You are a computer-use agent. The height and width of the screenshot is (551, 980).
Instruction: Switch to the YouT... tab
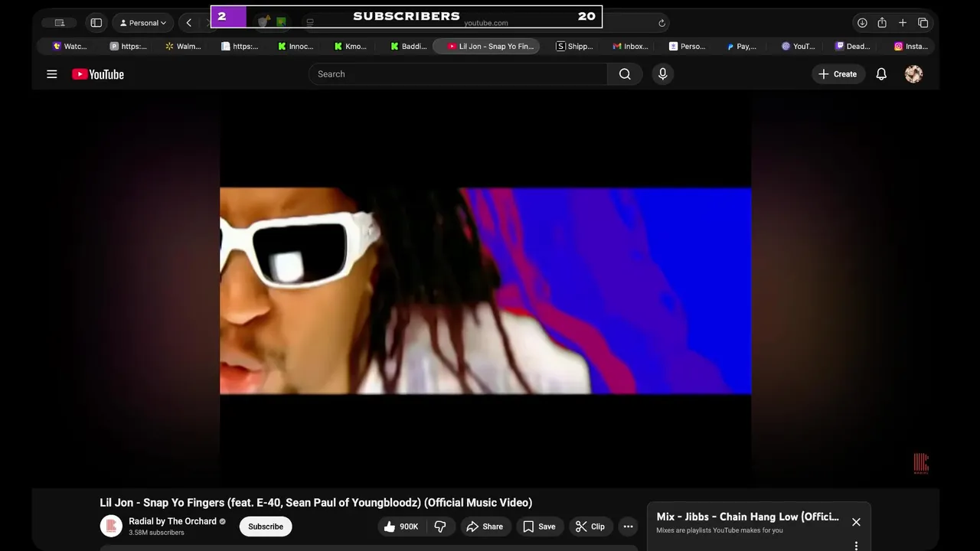click(798, 47)
